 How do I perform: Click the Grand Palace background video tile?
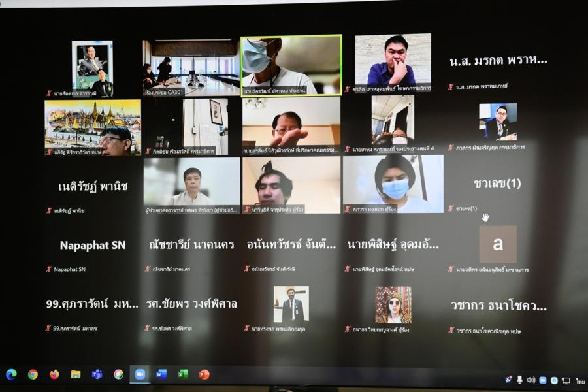click(93, 127)
